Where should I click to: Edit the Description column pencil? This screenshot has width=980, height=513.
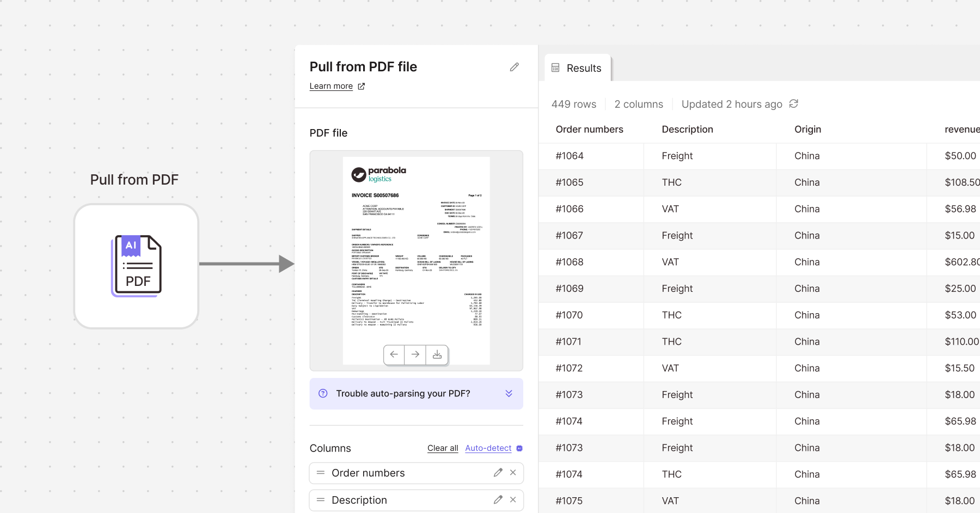[x=498, y=500]
